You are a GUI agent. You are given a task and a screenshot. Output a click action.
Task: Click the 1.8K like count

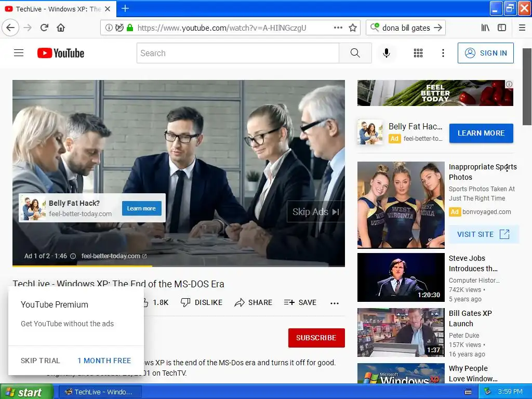161,302
